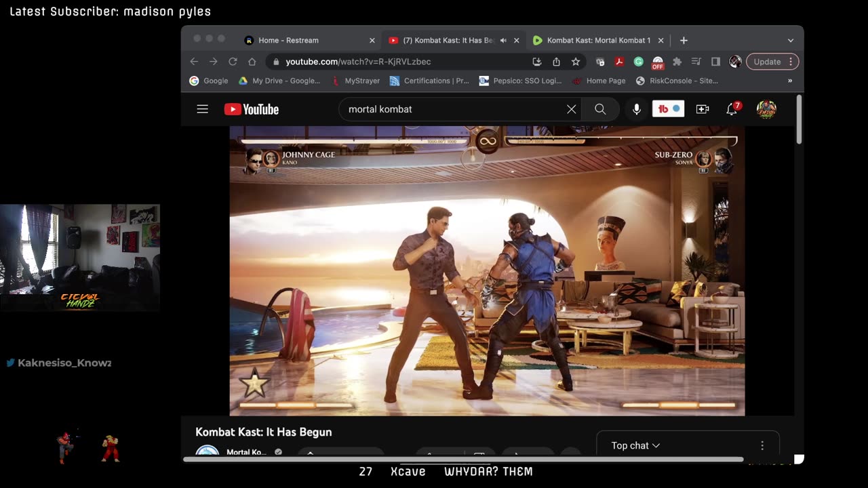Viewport: 868px width, 488px height.
Task: Open the Grammarly extension icon
Action: point(638,62)
